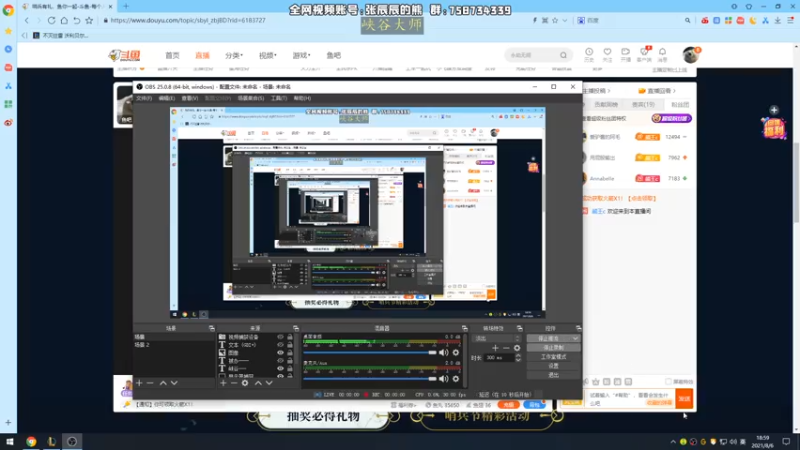Image resolution: width=800 pixels, height=450 pixels.
Task: Open OBS Edit menu
Action: [166, 98]
